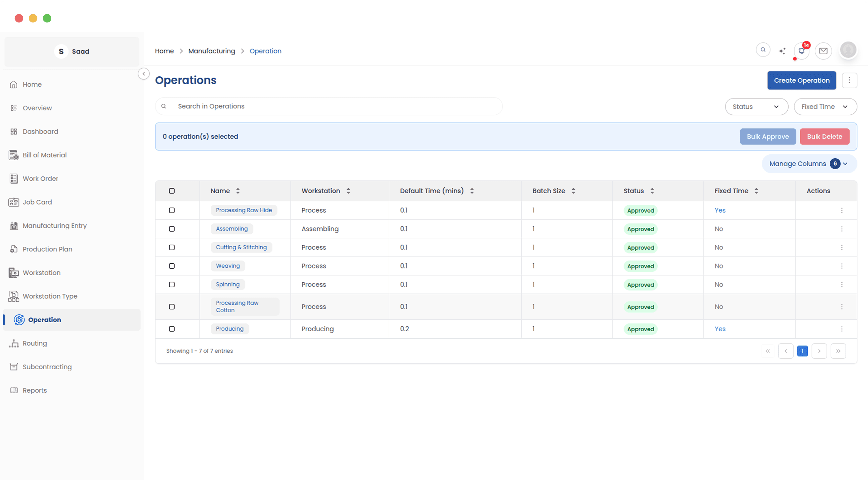Open notifications bell with badge 14
Viewport: 868px width, 480px height.
[802, 51]
